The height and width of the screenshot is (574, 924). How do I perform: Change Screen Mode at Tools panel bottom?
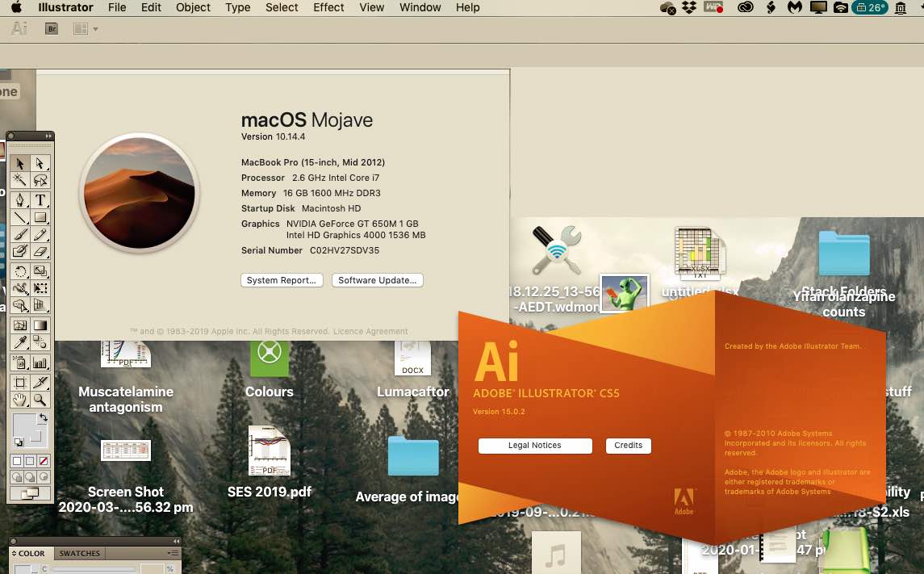coord(30,493)
